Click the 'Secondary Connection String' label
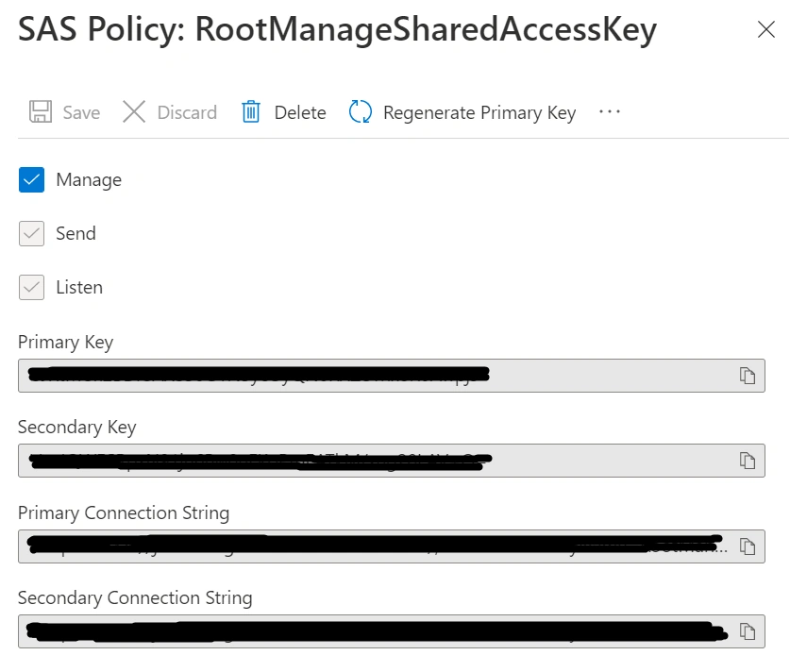This screenshot has width=790, height=672. 135,598
